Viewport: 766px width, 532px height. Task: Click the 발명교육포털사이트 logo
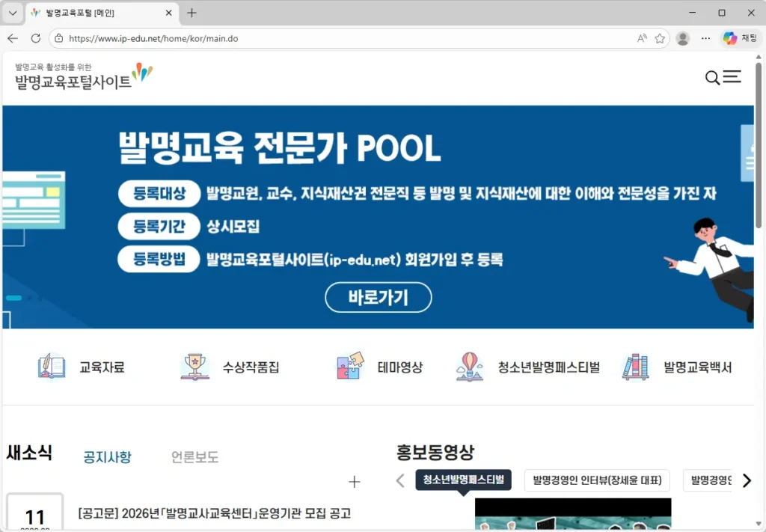(82, 76)
